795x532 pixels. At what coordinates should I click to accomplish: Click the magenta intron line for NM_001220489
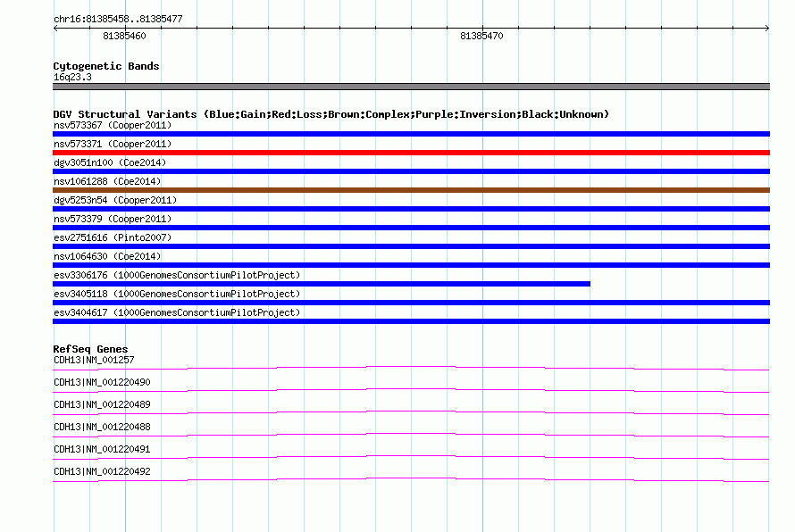[x=411, y=412]
